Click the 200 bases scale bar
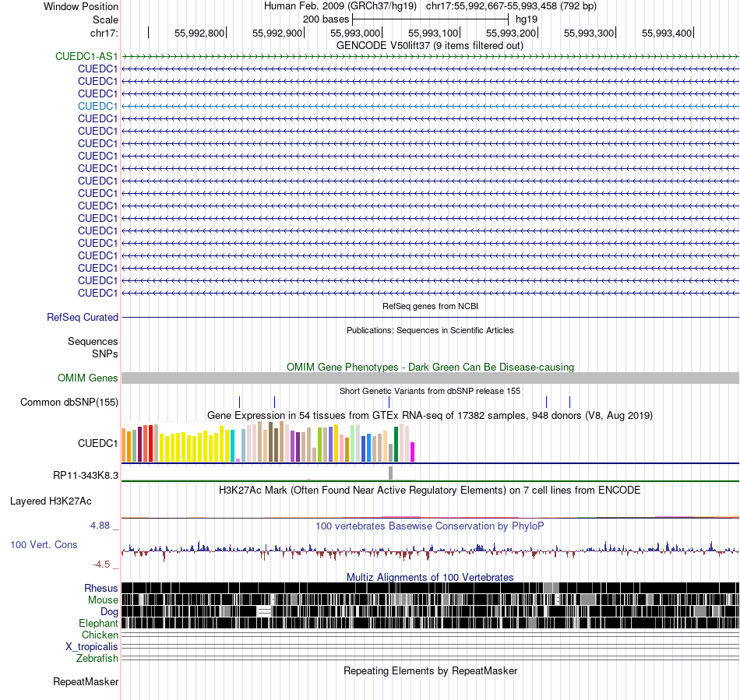Image resolution: width=740 pixels, height=700 pixels. point(430,19)
